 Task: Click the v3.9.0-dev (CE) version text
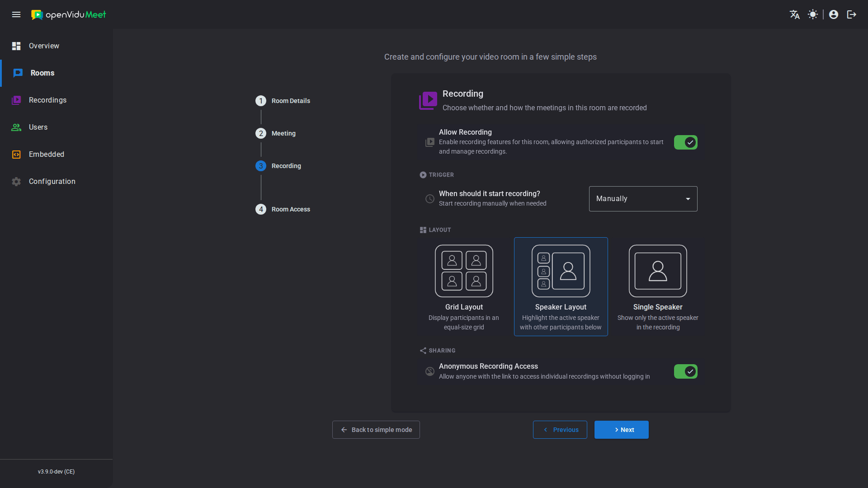point(56,472)
